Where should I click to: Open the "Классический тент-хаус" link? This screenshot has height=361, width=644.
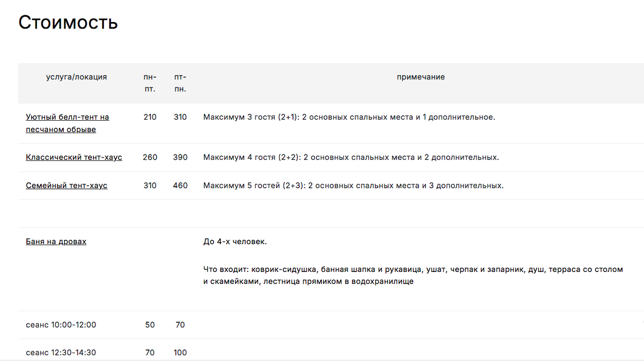(74, 157)
